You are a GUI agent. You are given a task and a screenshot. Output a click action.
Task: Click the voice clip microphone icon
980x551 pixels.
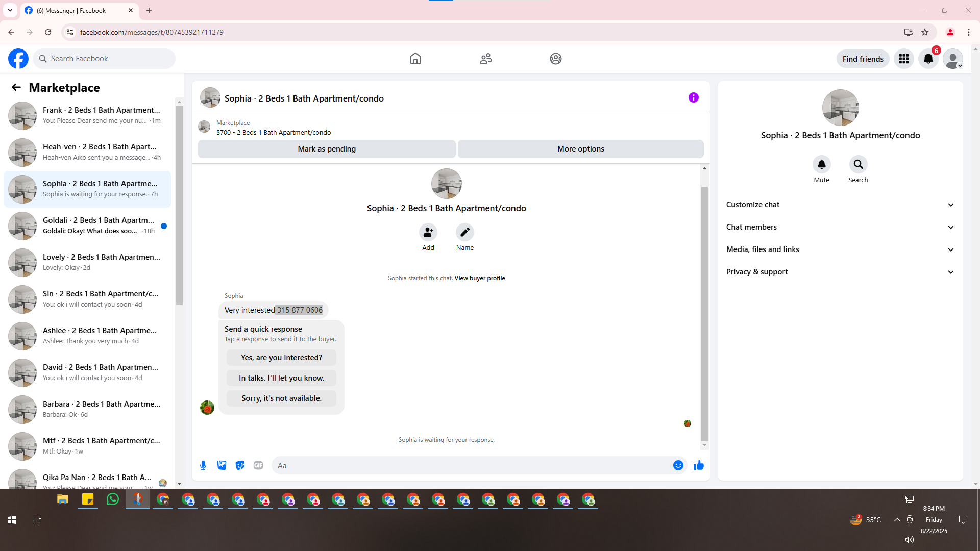203,465
